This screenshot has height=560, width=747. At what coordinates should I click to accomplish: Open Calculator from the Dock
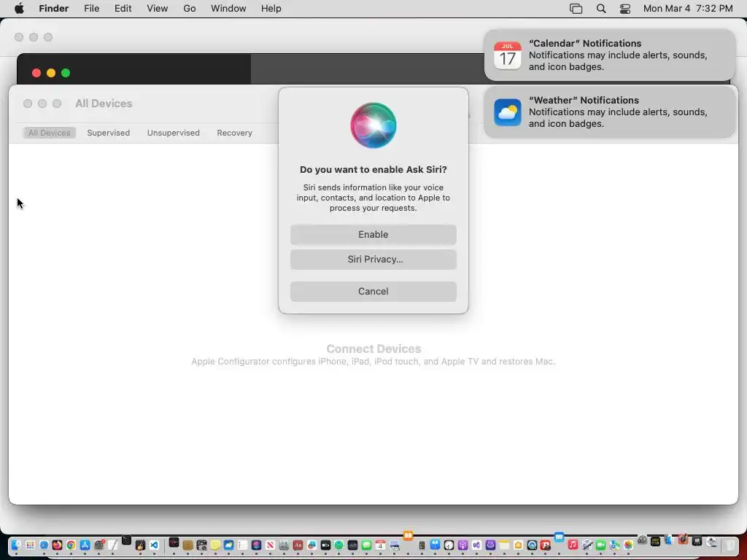click(x=422, y=545)
